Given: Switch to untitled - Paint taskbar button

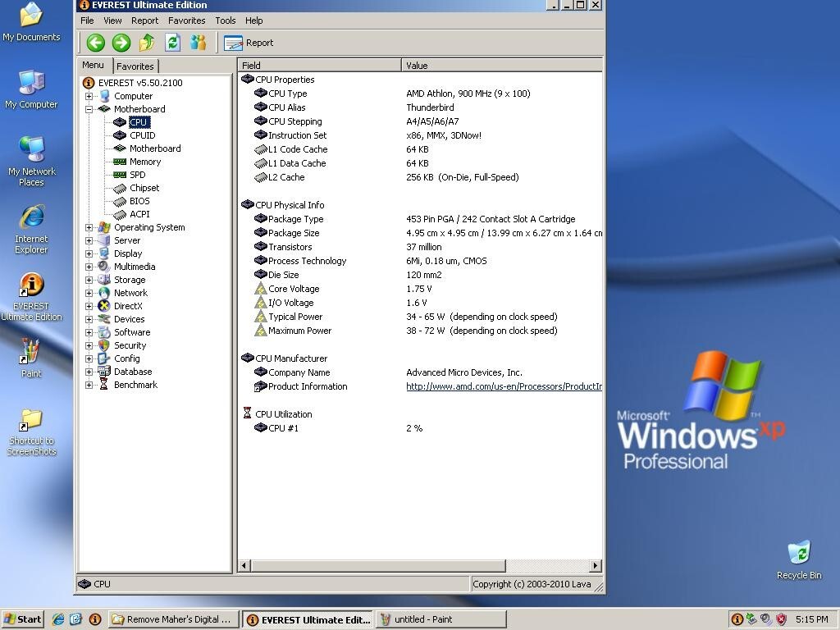Looking at the screenshot, I should click(441, 619).
